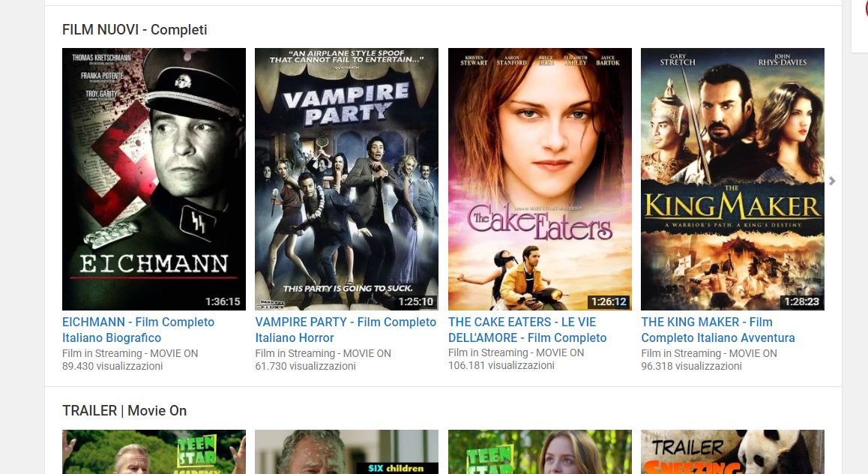Click the '96.318 visualizzazioni' view count
The height and width of the screenshot is (474, 868).
tap(691, 366)
